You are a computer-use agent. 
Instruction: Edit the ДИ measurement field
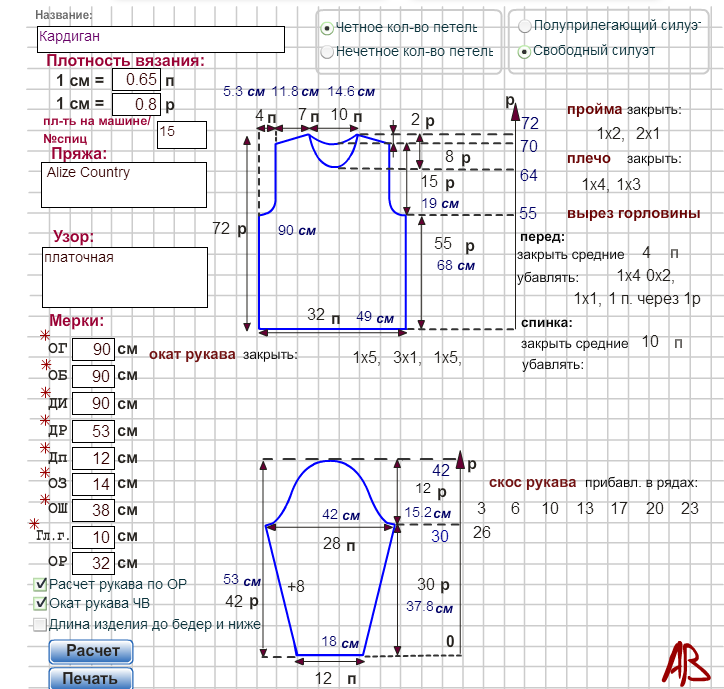(x=93, y=404)
